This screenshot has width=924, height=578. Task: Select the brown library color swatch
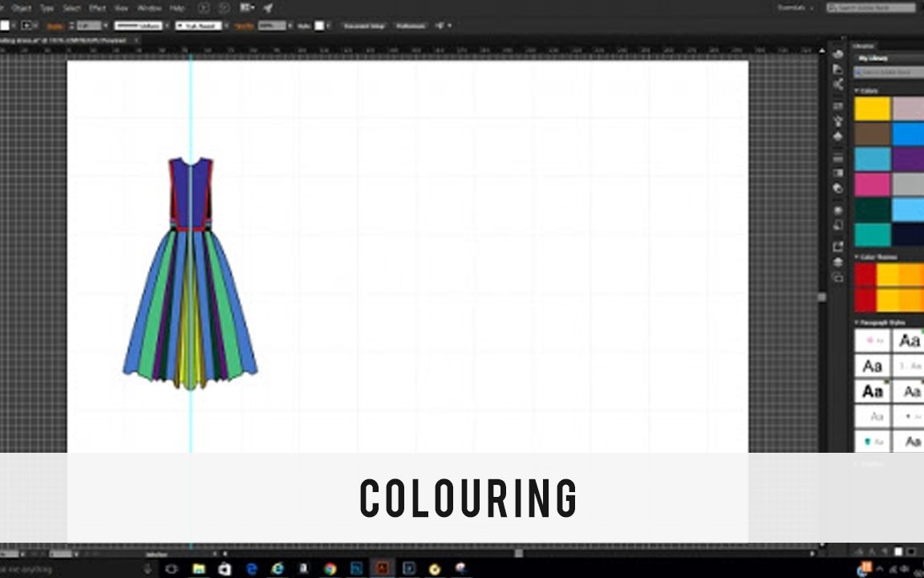(x=872, y=134)
